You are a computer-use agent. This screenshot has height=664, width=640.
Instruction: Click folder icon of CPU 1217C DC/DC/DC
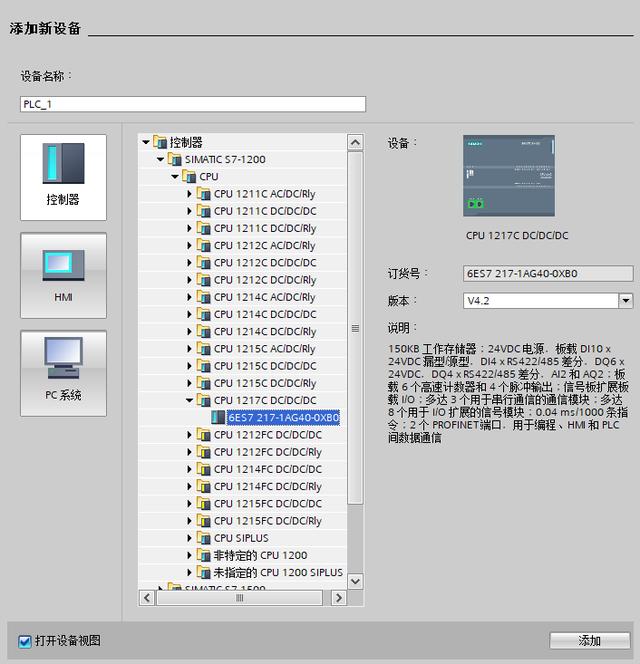click(x=203, y=401)
